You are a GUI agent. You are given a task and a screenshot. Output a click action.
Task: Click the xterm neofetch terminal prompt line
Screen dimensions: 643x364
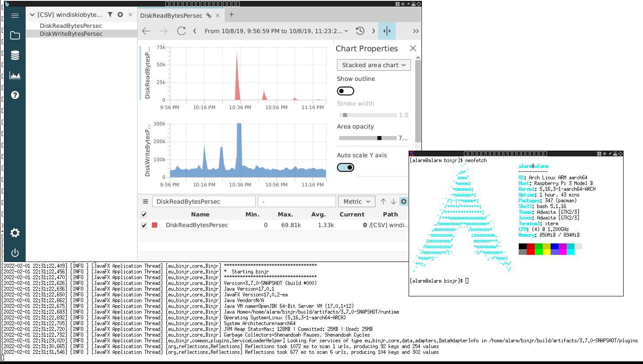tap(439, 281)
